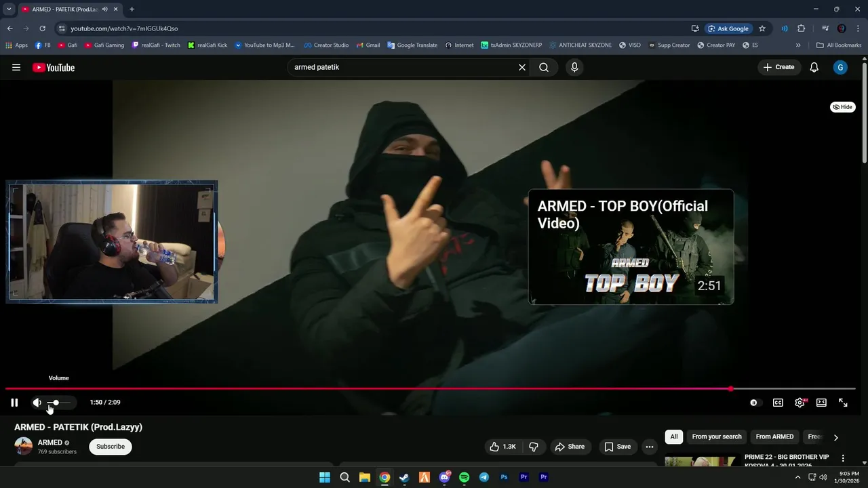Enter full screen mode
The image size is (868, 488).
tap(843, 403)
